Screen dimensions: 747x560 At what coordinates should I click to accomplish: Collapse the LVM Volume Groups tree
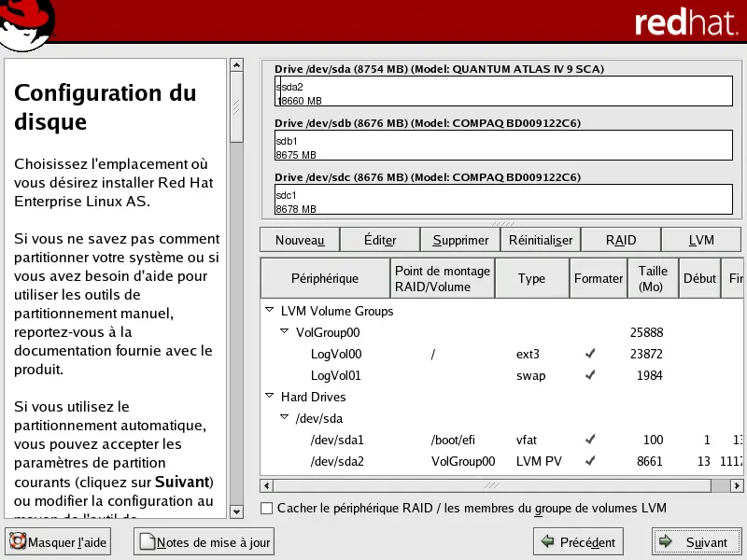pos(269,311)
